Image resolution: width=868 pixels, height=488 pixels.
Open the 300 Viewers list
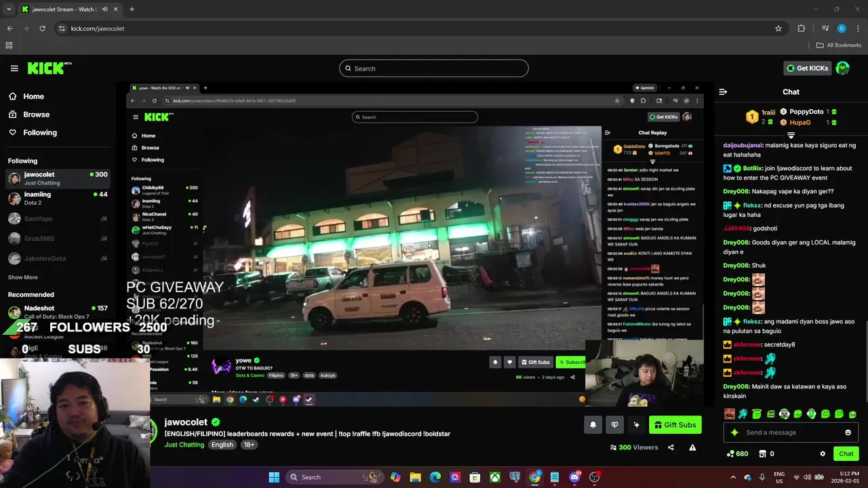click(634, 447)
